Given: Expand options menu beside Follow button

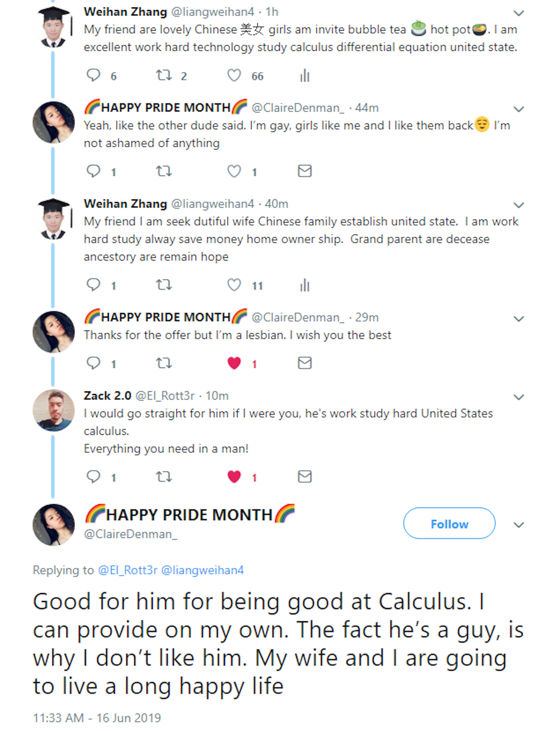Looking at the screenshot, I should (x=518, y=525).
